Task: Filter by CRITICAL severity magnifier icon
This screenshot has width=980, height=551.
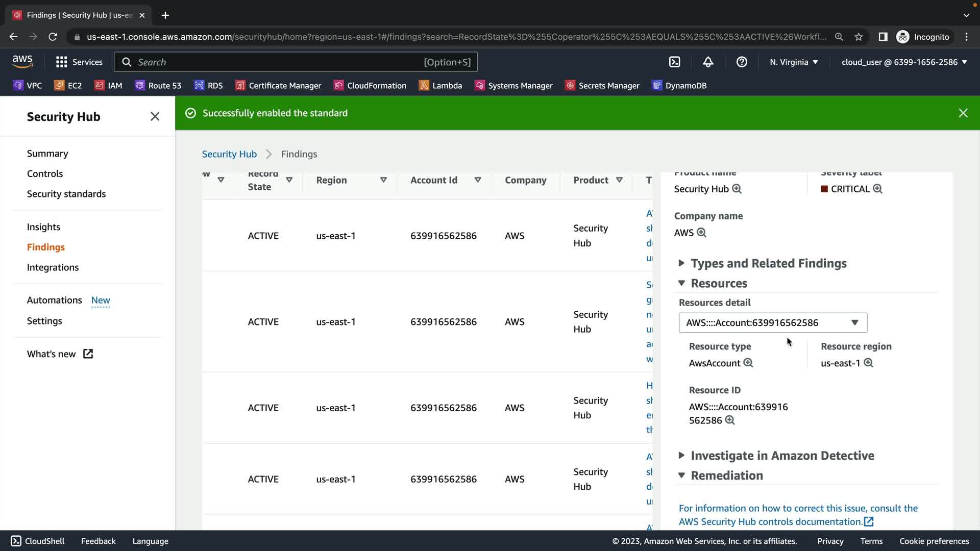Action: point(877,189)
